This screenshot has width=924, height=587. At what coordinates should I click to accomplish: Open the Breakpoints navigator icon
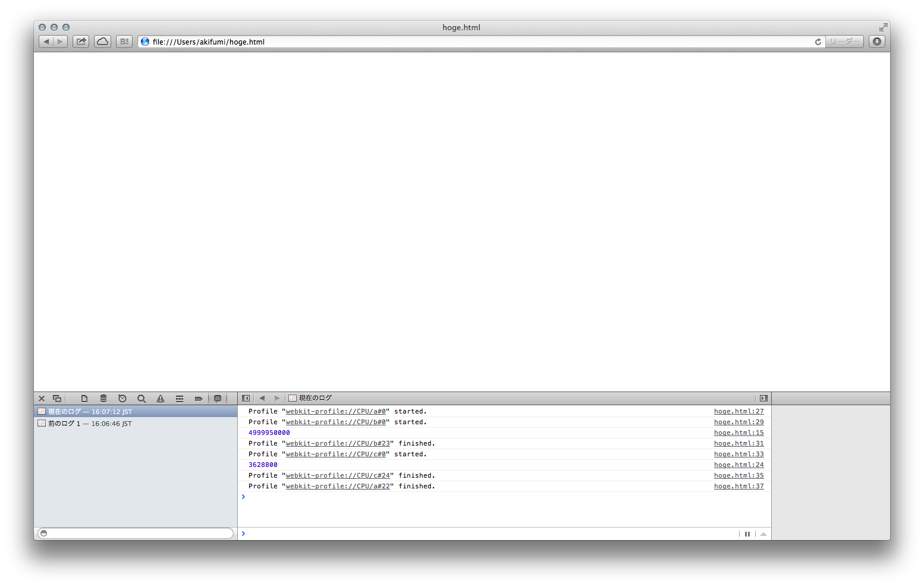click(199, 399)
